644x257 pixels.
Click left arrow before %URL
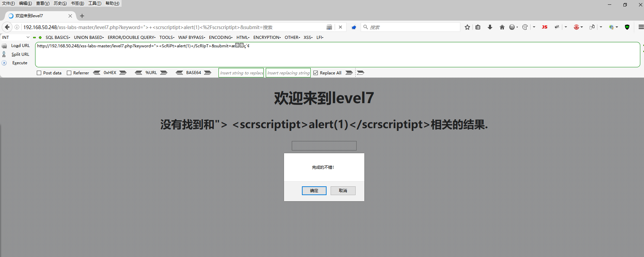click(x=138, y=73)
